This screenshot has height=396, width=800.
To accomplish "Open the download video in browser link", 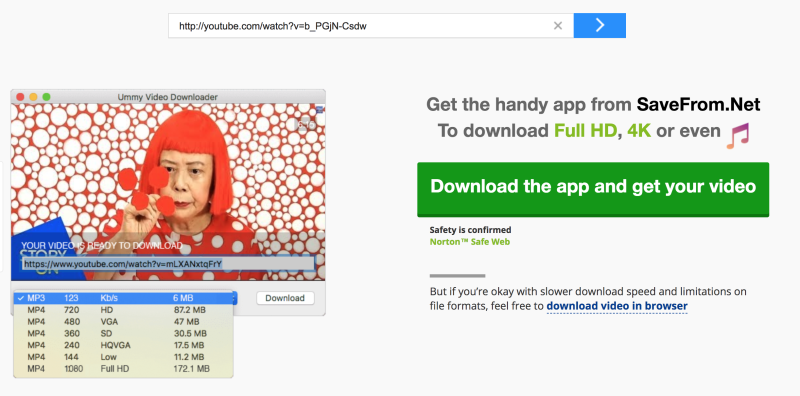I will pyautogui.click(x=617, y=306).
